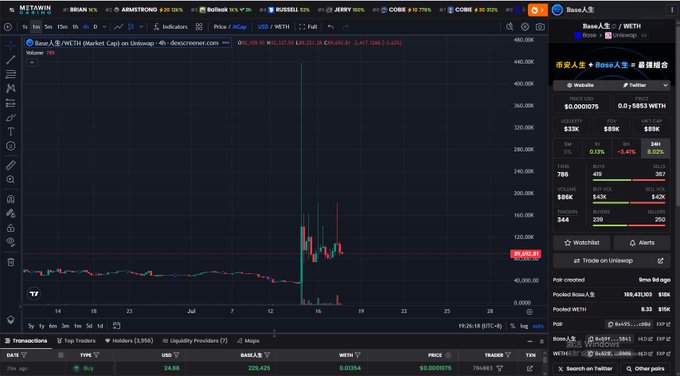Viewport: 680px width, 376px height.
Task: Activate the zoom in tool
Action: [10, 180]
